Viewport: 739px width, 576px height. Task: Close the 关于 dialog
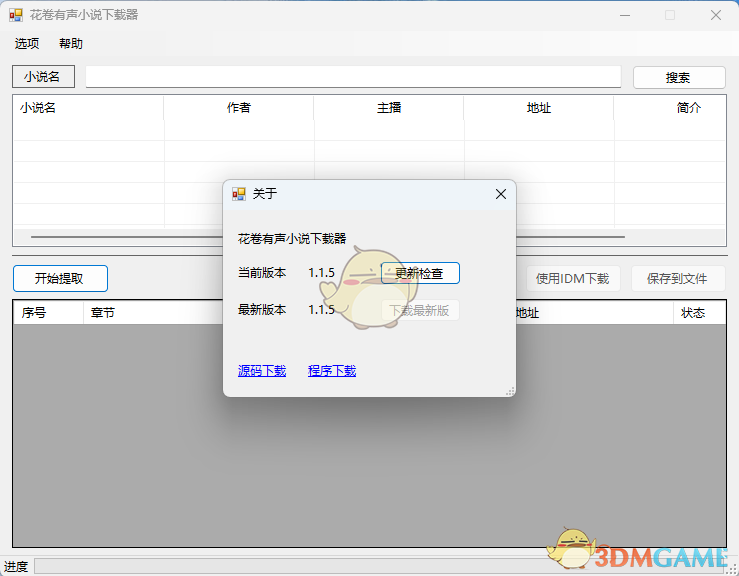pos(501,194)
